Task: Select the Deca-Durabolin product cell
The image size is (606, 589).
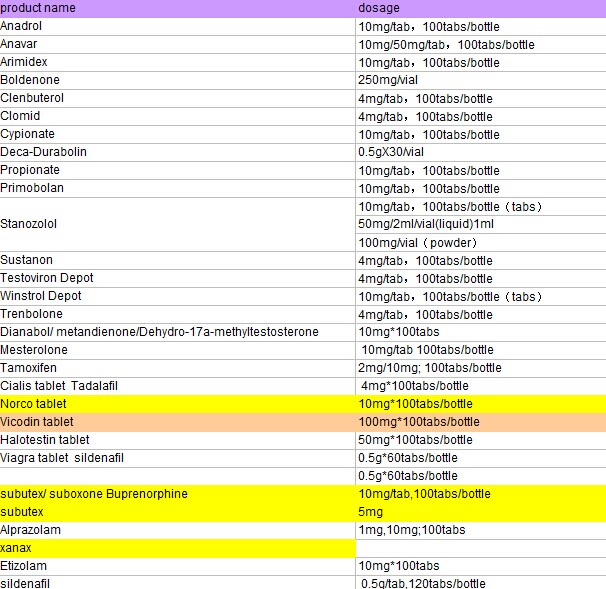Action: tap(177, 152)
